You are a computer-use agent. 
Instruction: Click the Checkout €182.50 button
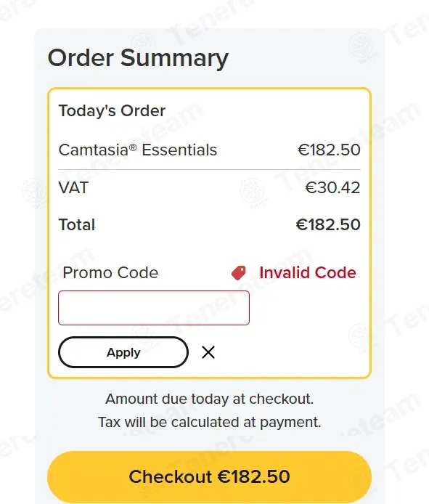[209, 476]
